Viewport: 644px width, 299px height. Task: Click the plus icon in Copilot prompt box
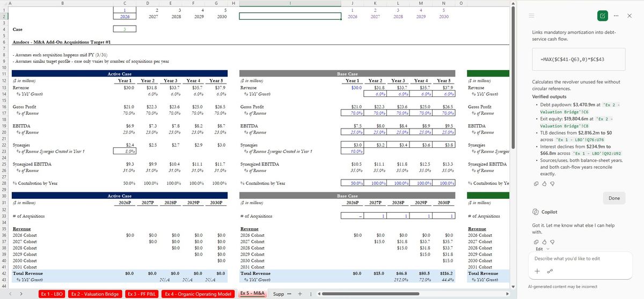pos(537,271)
